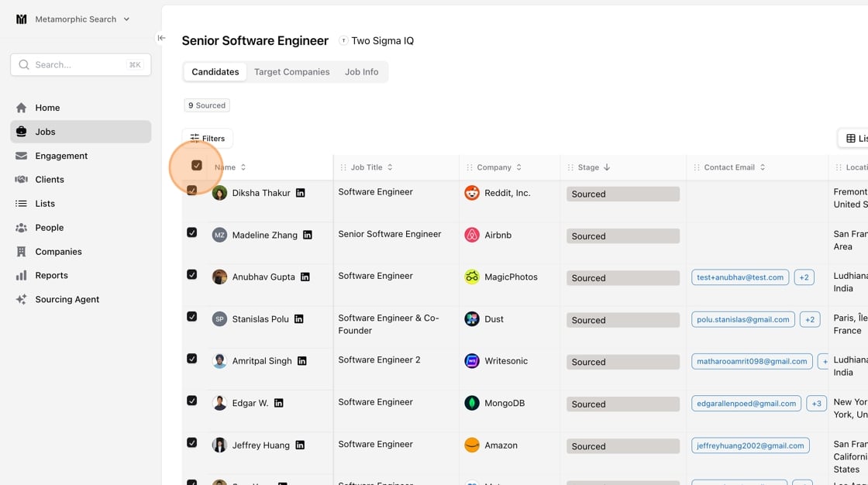Click the MZ avatar for Madeline Zhang
The image size is (868, 485).
(x=219, y=235)
